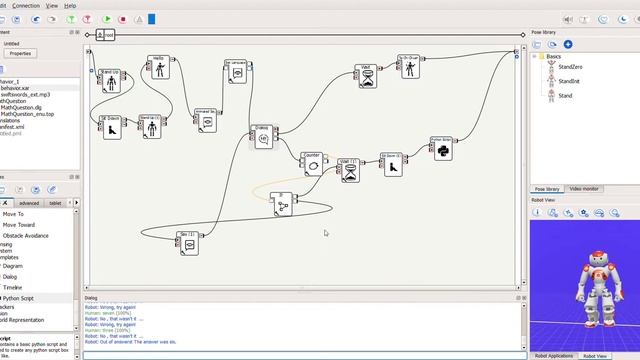640x360 pixels.
Task: Click the blue battery indicator in toolbar
Action: pos(151,19)
